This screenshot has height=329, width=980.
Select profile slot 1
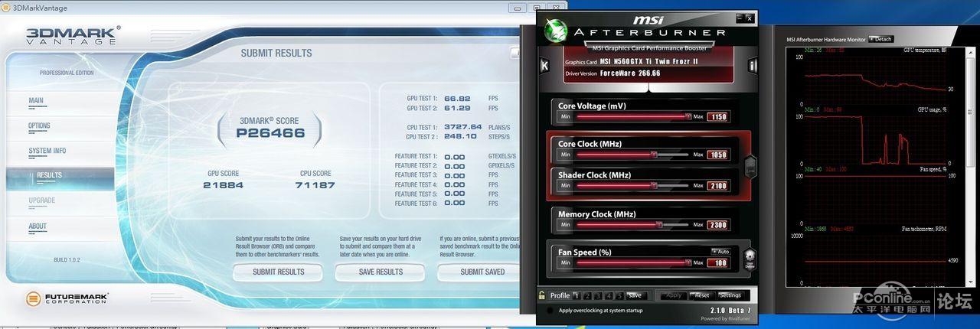pyautogui.click(x=577, y=295)
